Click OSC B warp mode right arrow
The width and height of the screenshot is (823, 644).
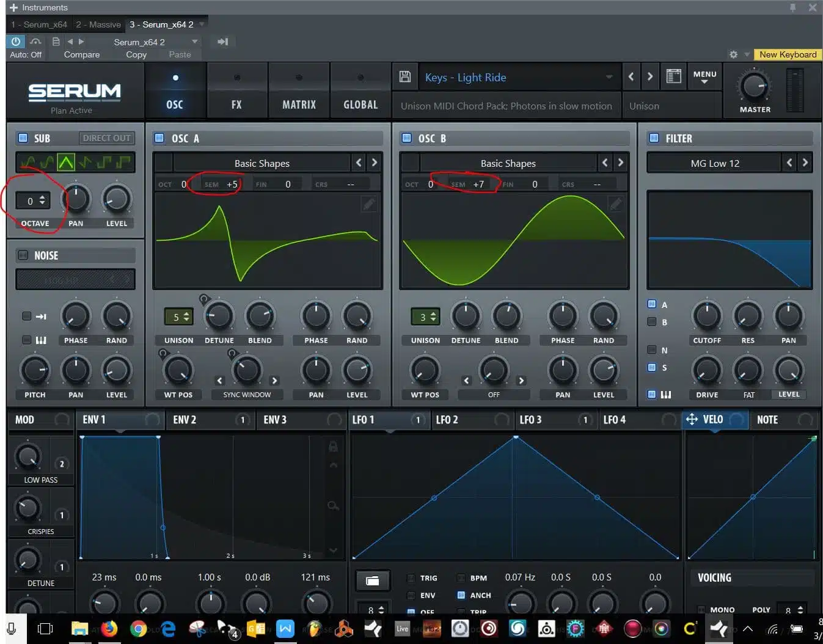[x=521, y=381]
